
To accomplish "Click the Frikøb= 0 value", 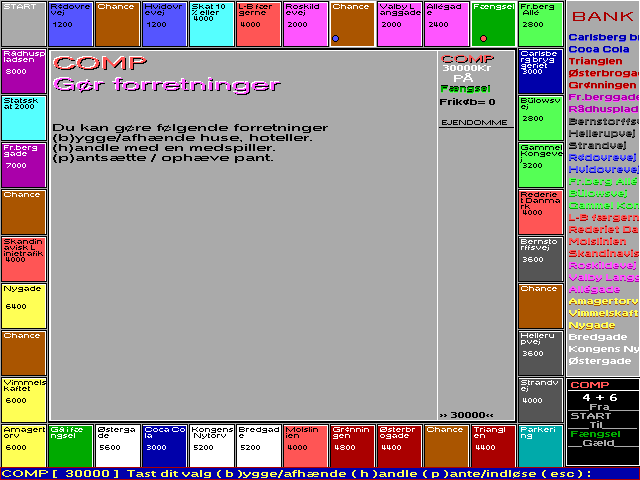I will click(467, 102).
